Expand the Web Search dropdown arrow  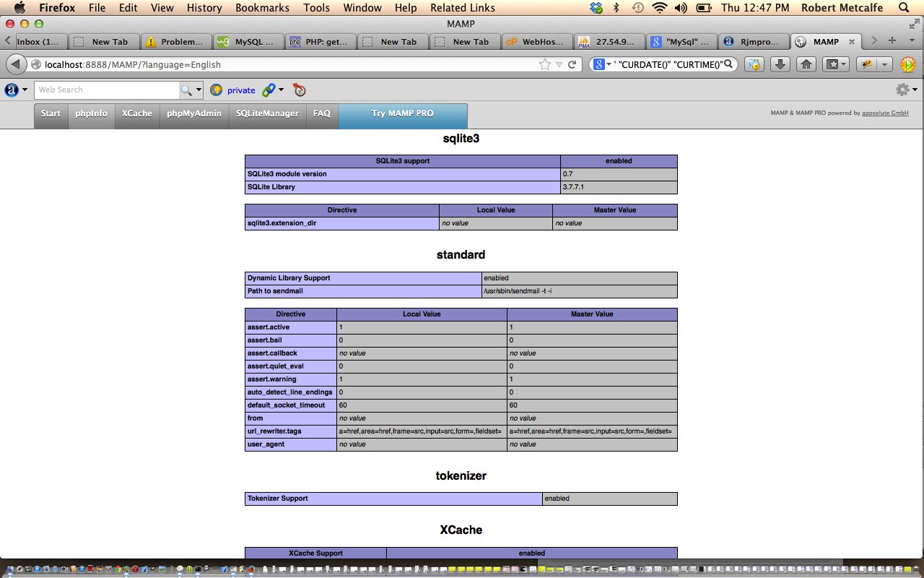coord(199,90)
